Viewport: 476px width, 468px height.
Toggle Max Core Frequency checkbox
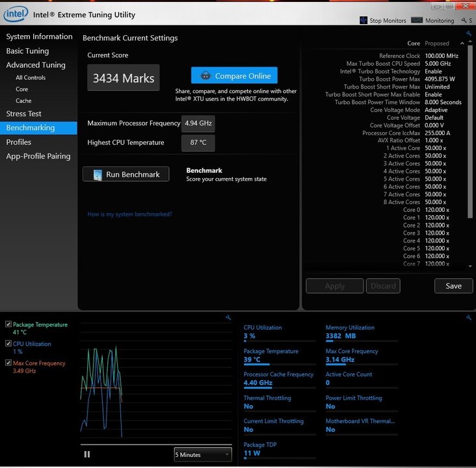click(8, 363)
